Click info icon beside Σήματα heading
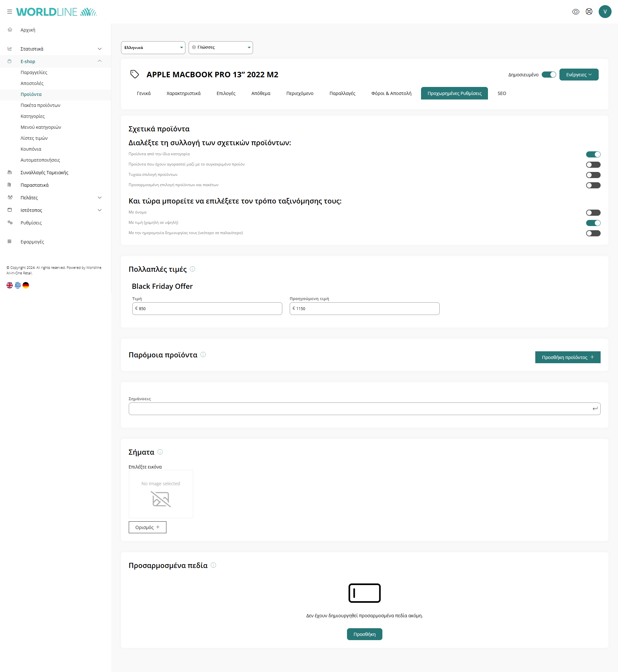This screenshot has height=672, width=618. coord(160,452)
